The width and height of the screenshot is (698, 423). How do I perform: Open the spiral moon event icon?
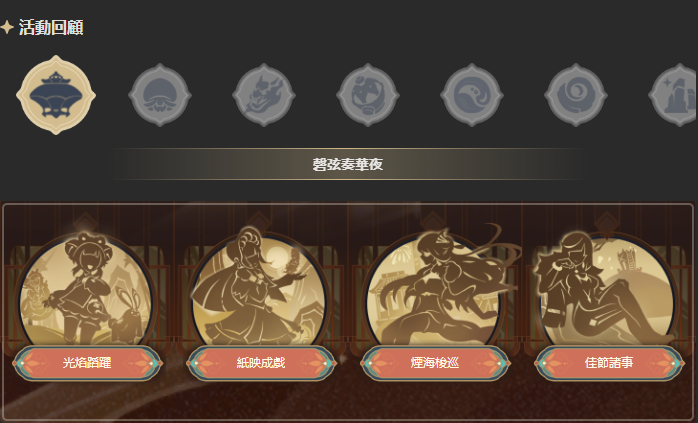576,95
